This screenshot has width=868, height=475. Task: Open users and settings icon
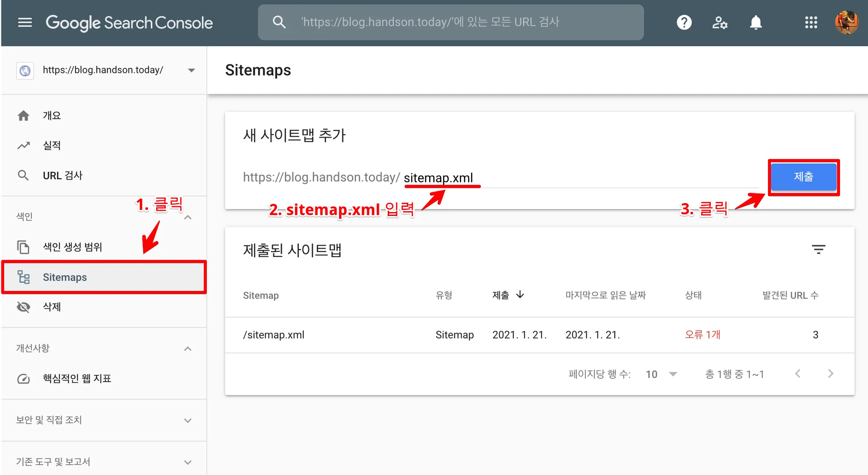(x=720, y=22)
